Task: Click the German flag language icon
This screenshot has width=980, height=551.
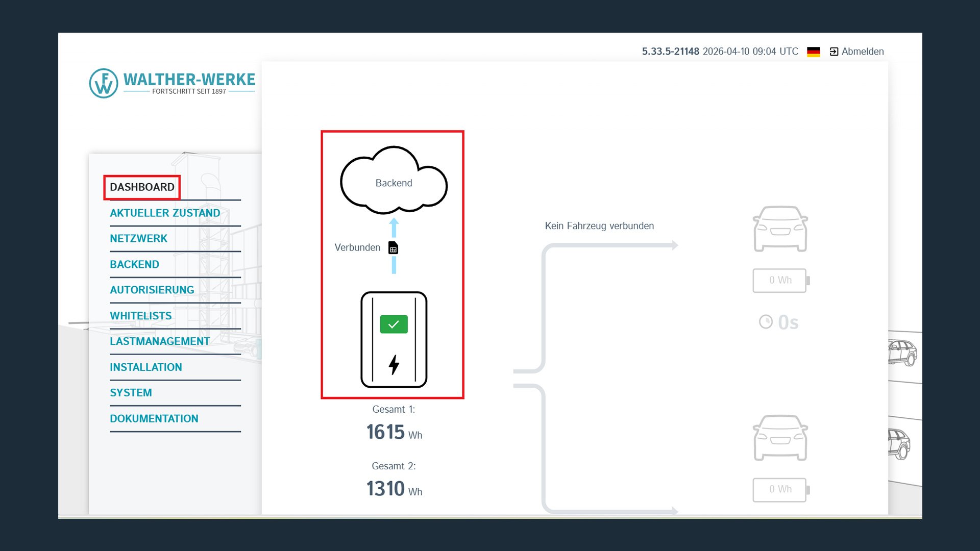Action: click(x=814, y=52)
